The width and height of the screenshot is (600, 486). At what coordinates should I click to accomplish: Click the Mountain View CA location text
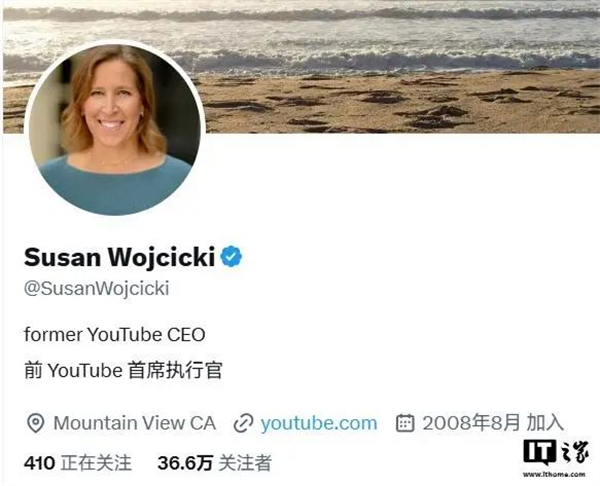tap(135, 423)
